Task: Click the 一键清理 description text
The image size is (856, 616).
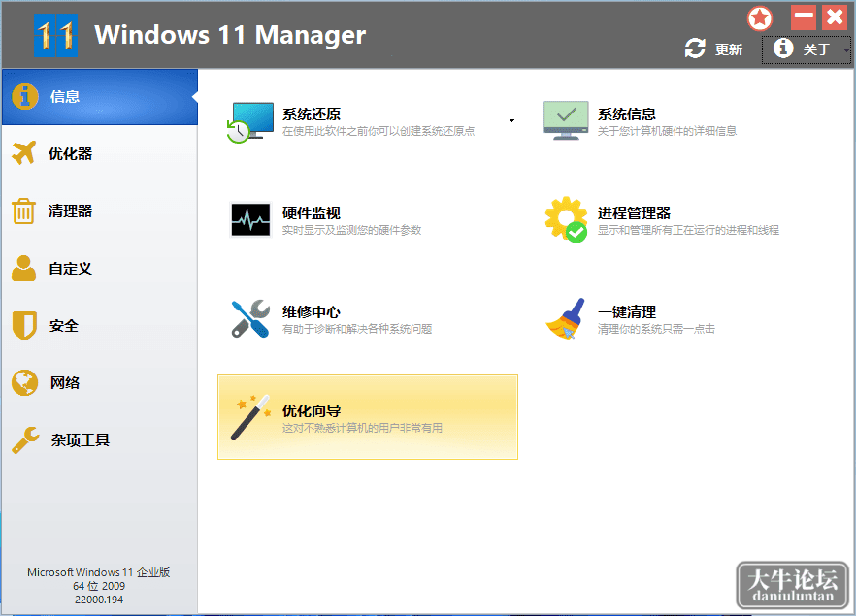Action: [x=656, y=329]
